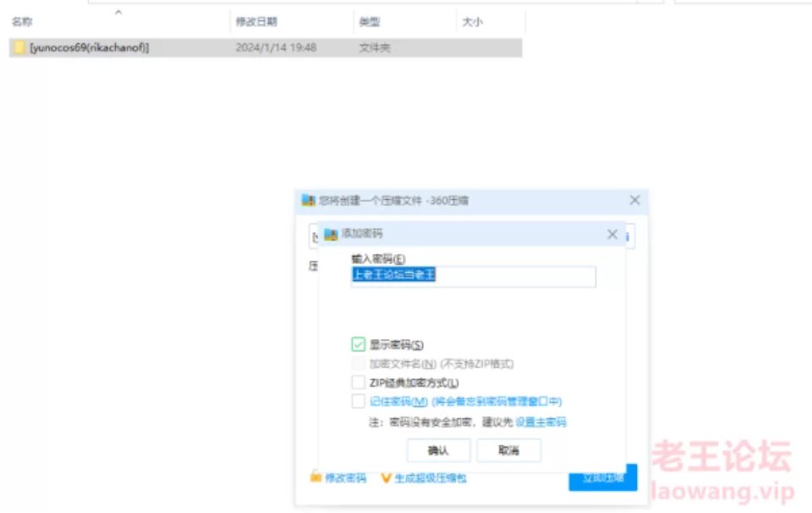Select the yunocos69(rikachanof) folder row
This screenshot has width=812, height=513.
(265, 47)
